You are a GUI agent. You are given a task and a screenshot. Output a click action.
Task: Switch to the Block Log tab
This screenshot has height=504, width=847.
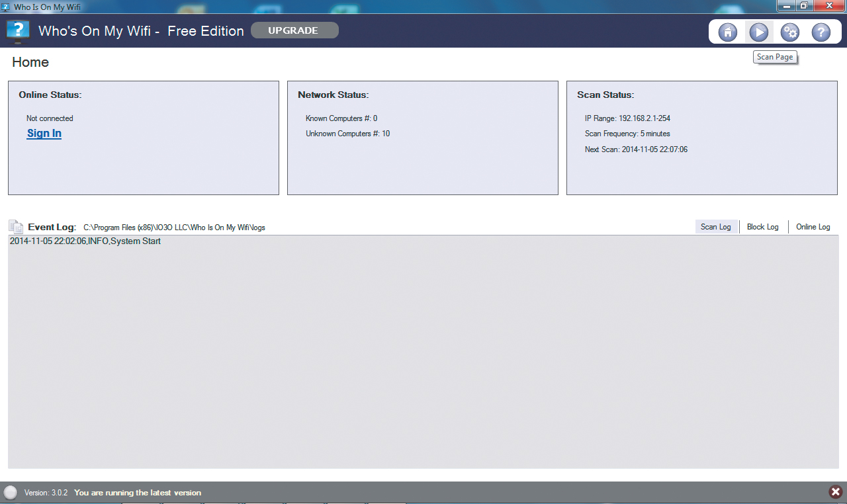tap(762, 227)
